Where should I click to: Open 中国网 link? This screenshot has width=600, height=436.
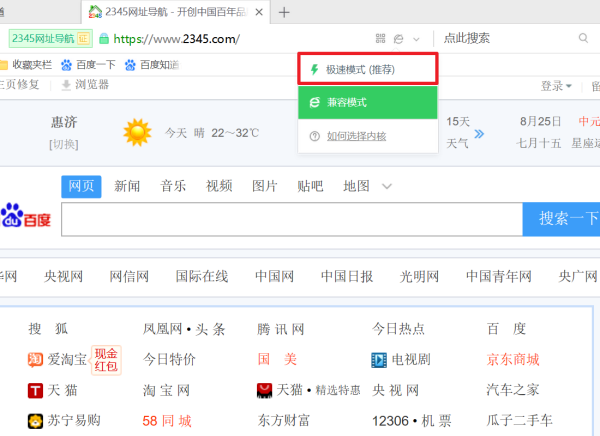coord(274,276)
